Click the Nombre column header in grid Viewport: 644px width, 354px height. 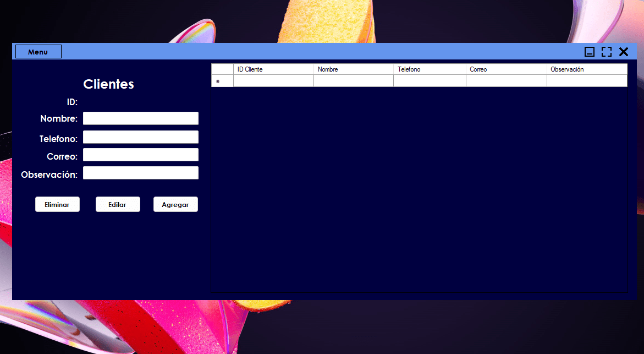point(353,69)
